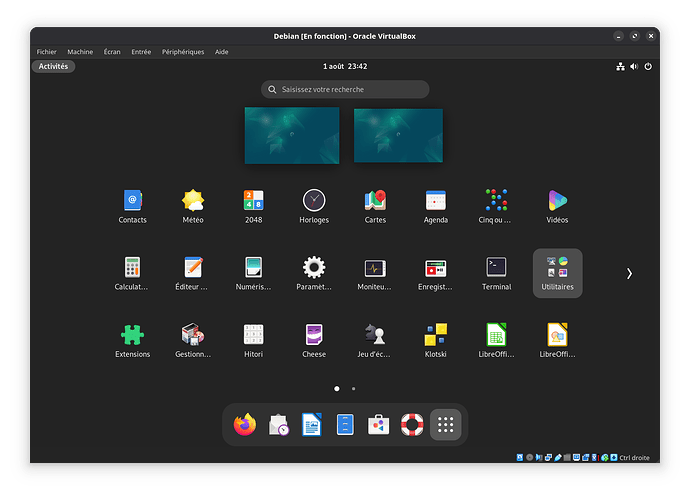Click the Activités button

tap(53, 67)
